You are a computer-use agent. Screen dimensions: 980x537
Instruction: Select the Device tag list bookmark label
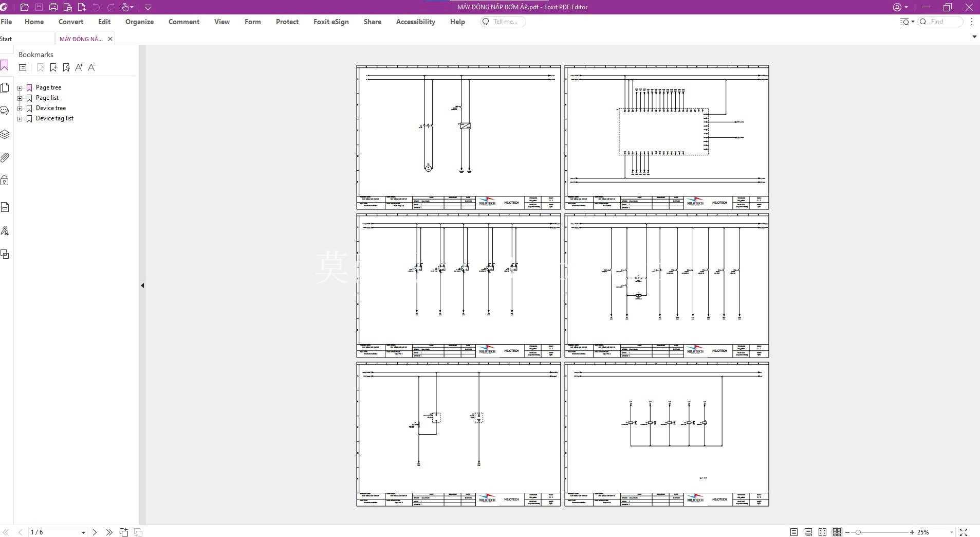pyautogui.click(x=54, y=118)
